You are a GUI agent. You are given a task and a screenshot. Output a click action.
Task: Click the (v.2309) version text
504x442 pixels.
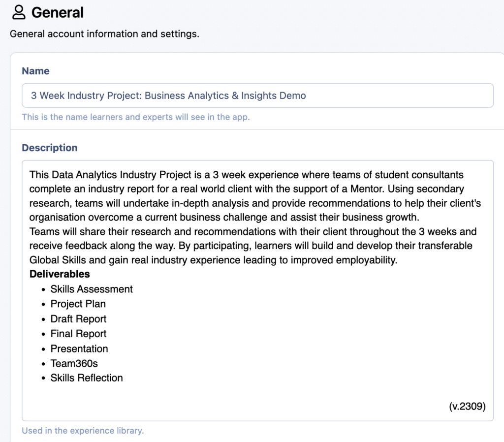467,407
